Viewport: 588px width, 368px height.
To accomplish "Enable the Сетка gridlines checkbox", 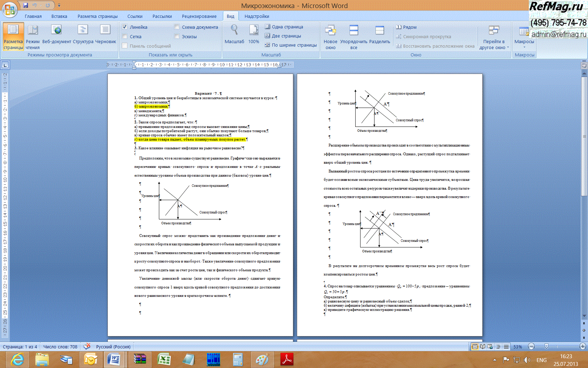I will coord(125,36).
